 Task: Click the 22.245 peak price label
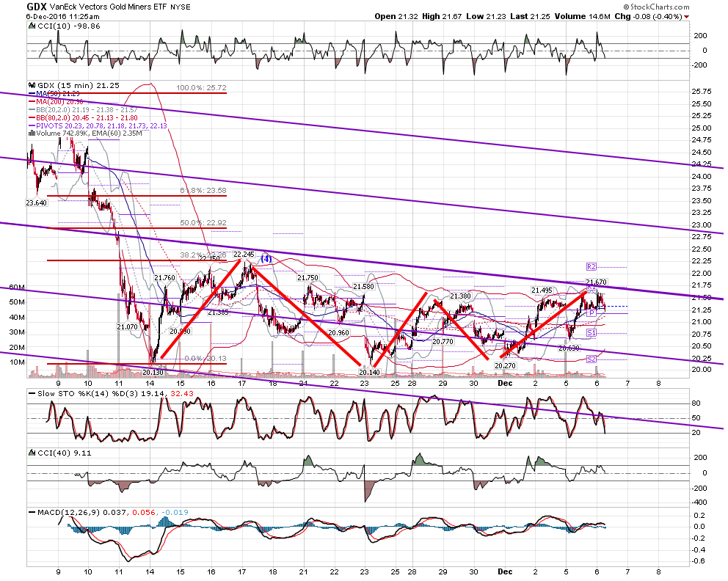coord(244,255)
